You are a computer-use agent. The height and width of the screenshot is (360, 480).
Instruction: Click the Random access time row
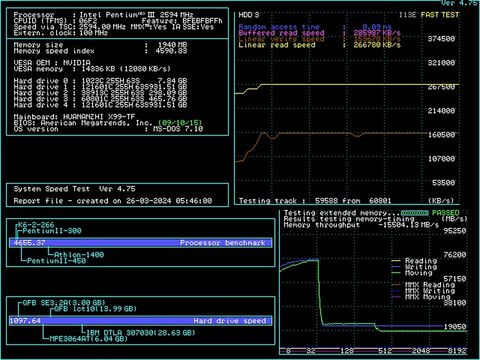click(315, 27)
